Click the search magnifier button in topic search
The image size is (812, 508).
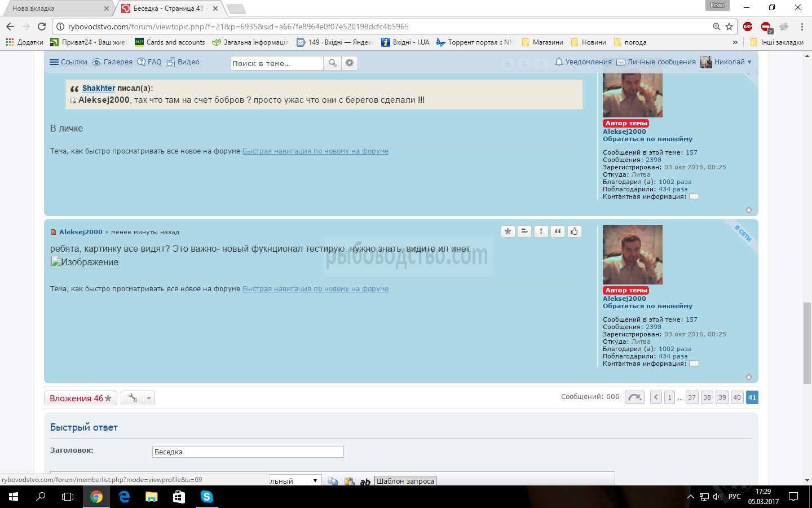pyautogui.click(x=333, y=63)
